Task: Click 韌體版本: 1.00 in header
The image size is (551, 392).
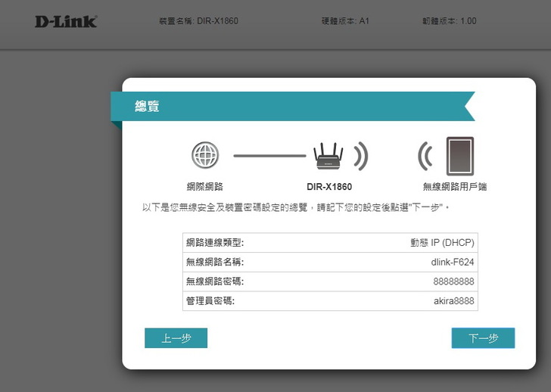Action: (449, 21)
